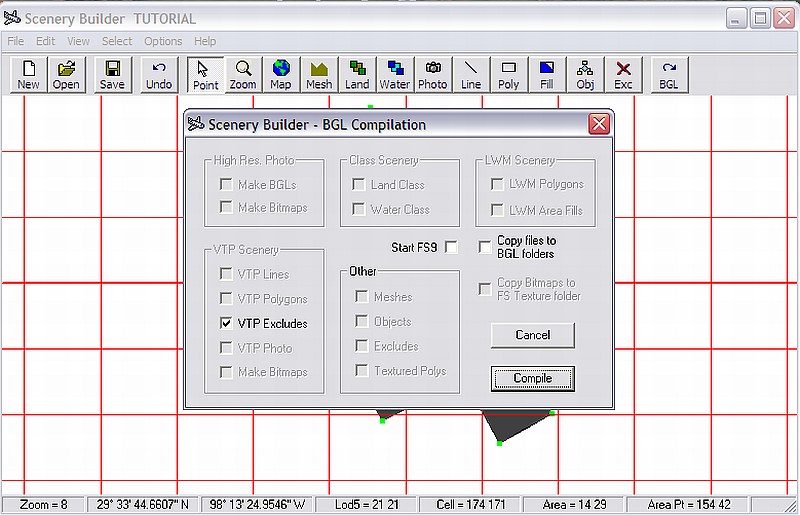This screenshot has height=515, width=800.
Task: Open the View menu
Action: [x=78, y=41]
